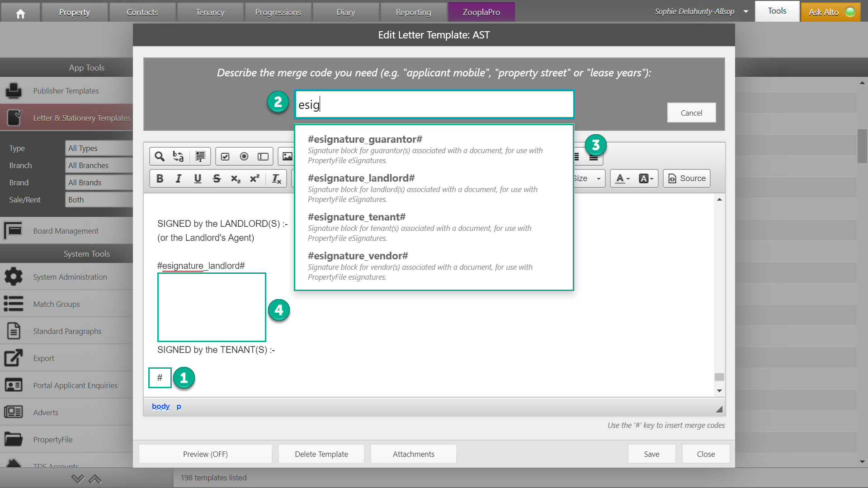Click the Find search icon in editor
This screenshot has width=868, height=488.
coord(159,156)
